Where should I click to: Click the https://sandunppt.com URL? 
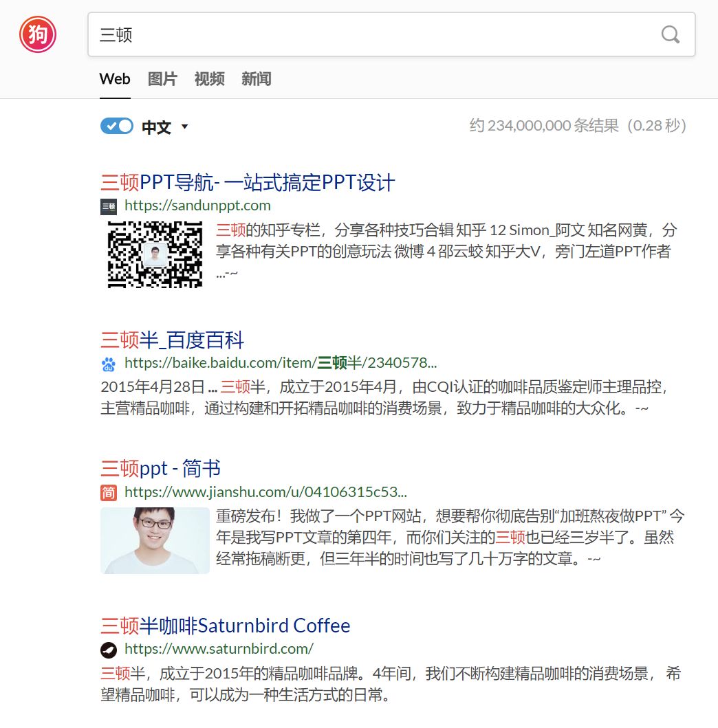coord(197,206)
